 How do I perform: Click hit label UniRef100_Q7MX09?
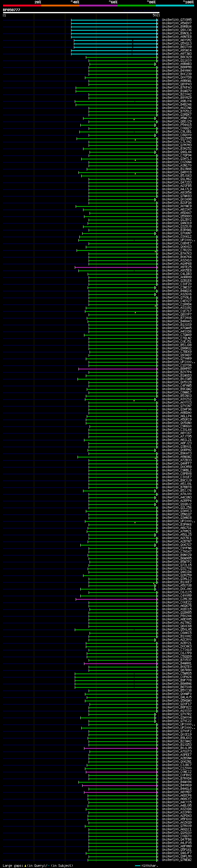pyautogui.click(x=177, y=826)
